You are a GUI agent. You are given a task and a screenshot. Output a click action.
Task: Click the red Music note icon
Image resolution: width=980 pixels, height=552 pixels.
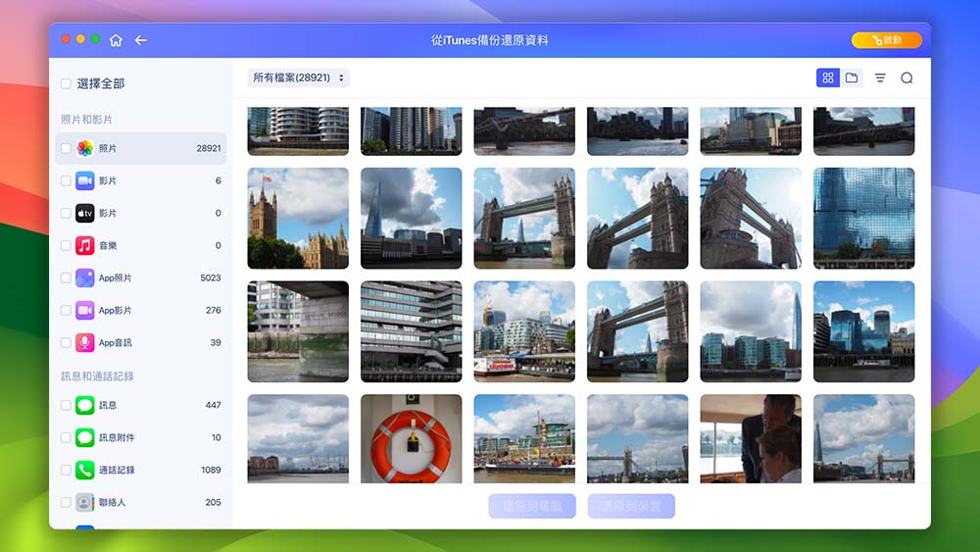tap(85, 246)
